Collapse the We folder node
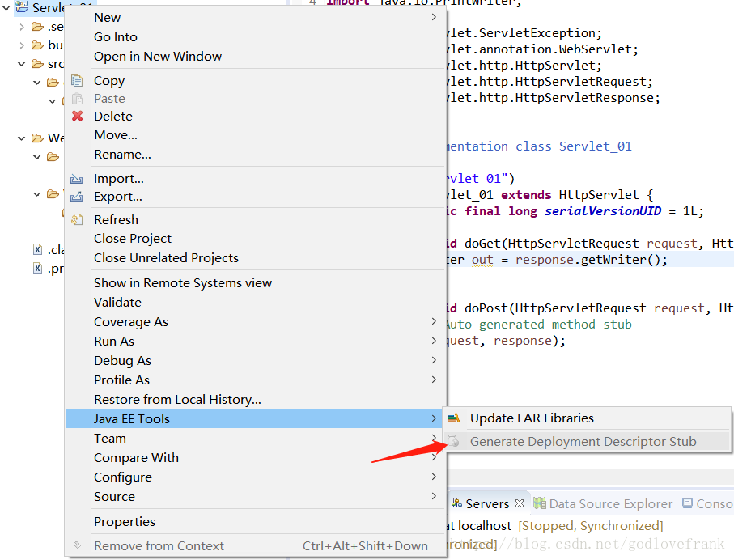The width and height of the screenshot is (734, 560). click(x=22, y=138)
